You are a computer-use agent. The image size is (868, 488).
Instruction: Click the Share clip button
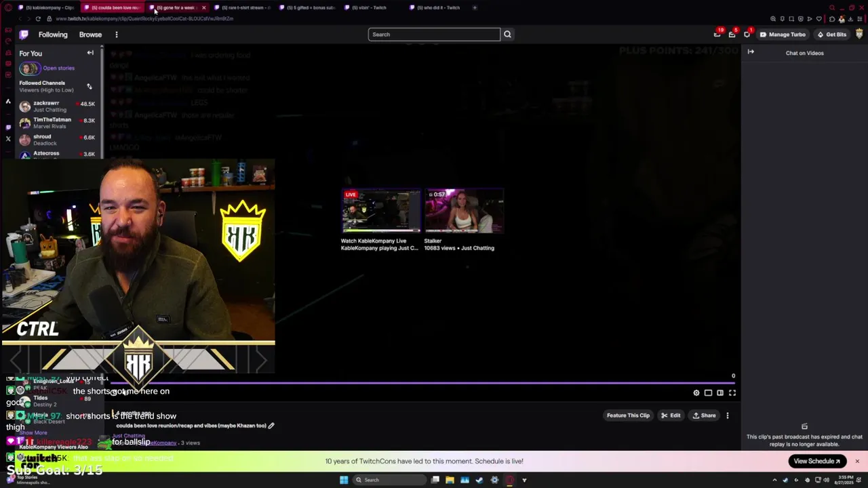[704, 415]
